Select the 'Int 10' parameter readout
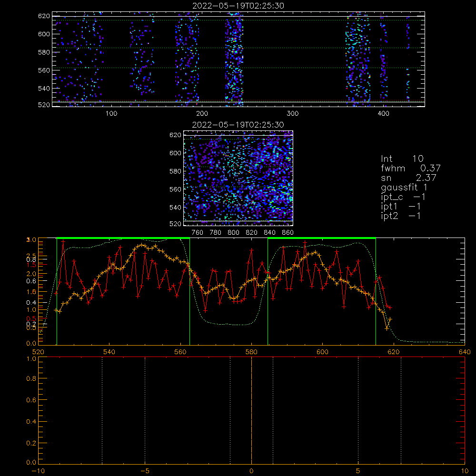The image size is (476, 476). click(402, 159)
